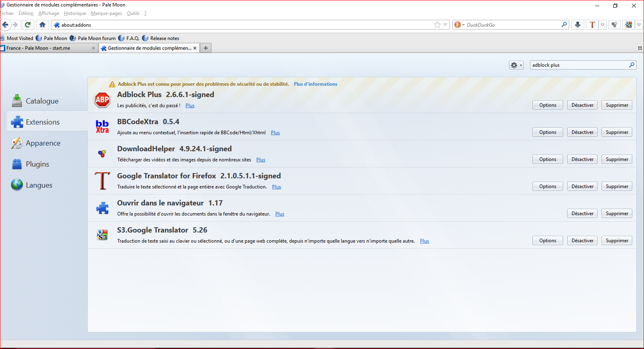This screenshot has width=644, height=349.
Task: Select the Extensions category
Action: tap(47, 122)
